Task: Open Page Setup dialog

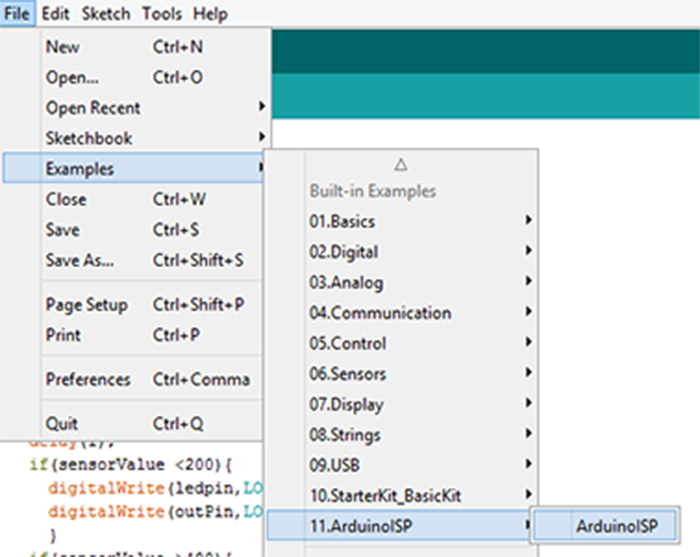Action: 86,305
